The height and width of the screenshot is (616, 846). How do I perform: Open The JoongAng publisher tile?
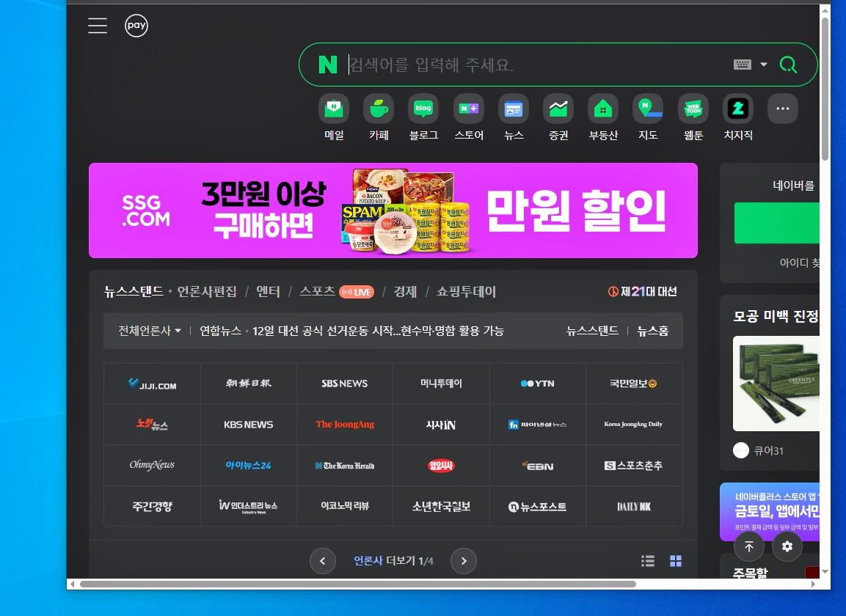[345, 425]
